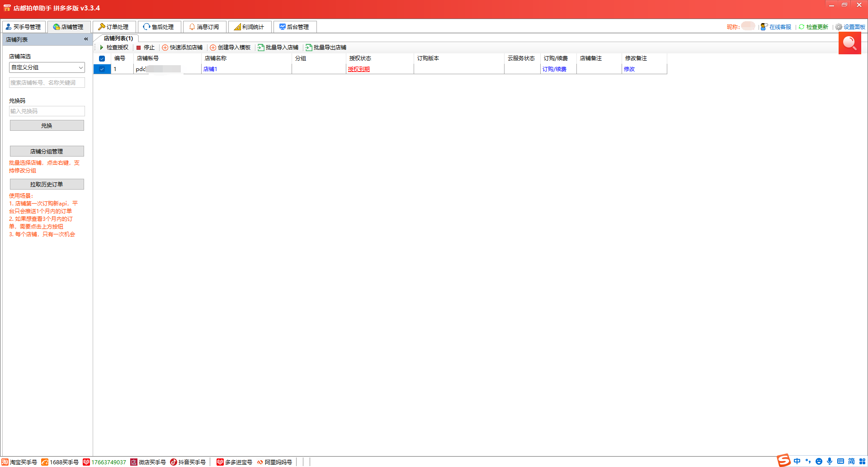Click 1688买手号 status bar icon
Image resolution: width=868 pixels, height=467 pixels.
(45, 462)
